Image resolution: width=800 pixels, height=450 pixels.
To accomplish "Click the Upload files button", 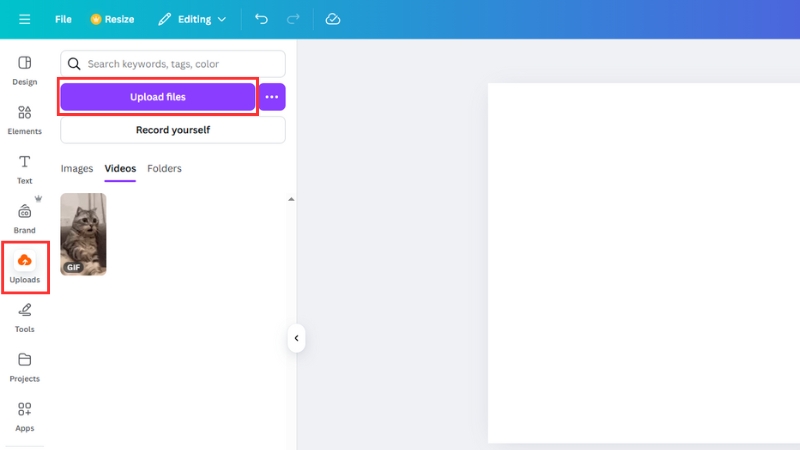I will click(157, 97).
